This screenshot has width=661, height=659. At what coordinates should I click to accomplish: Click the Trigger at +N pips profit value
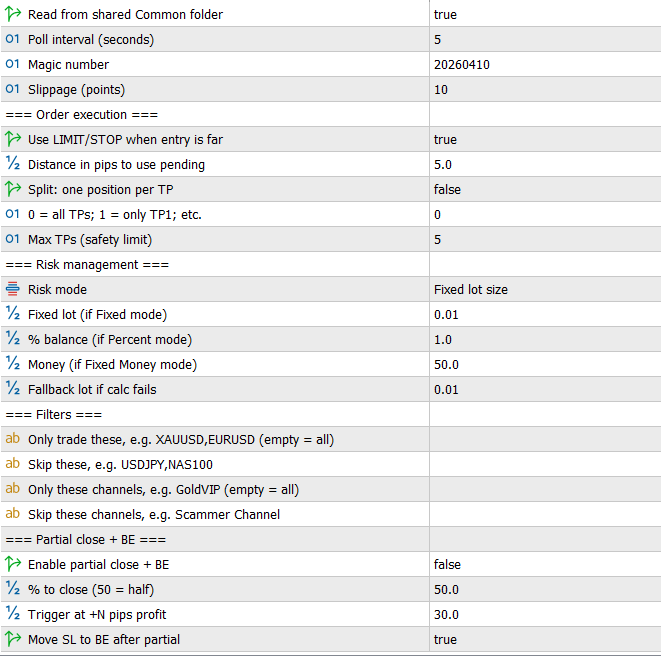pos(446,615)
